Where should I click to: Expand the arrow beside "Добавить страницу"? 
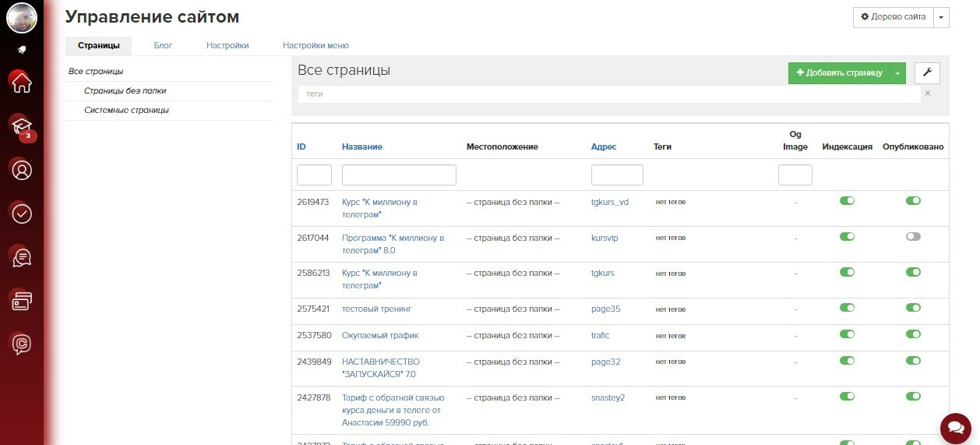897,73
